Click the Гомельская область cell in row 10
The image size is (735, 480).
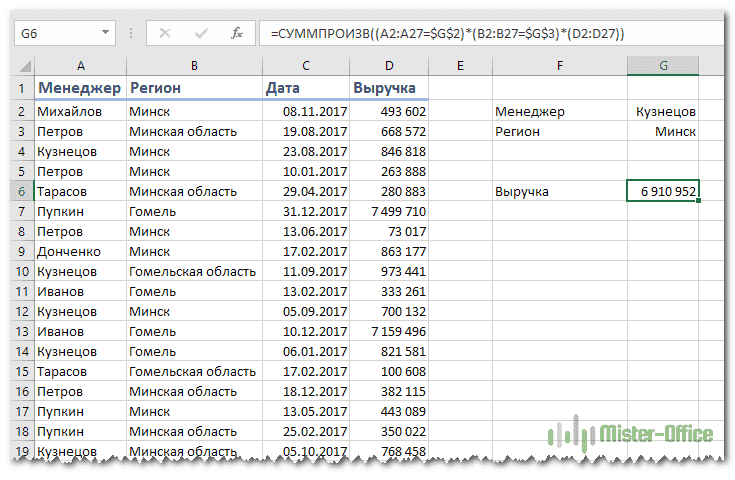point(193,271)
